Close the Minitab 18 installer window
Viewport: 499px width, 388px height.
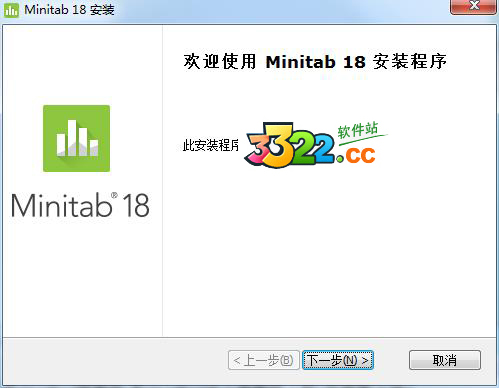click(473, 7)
